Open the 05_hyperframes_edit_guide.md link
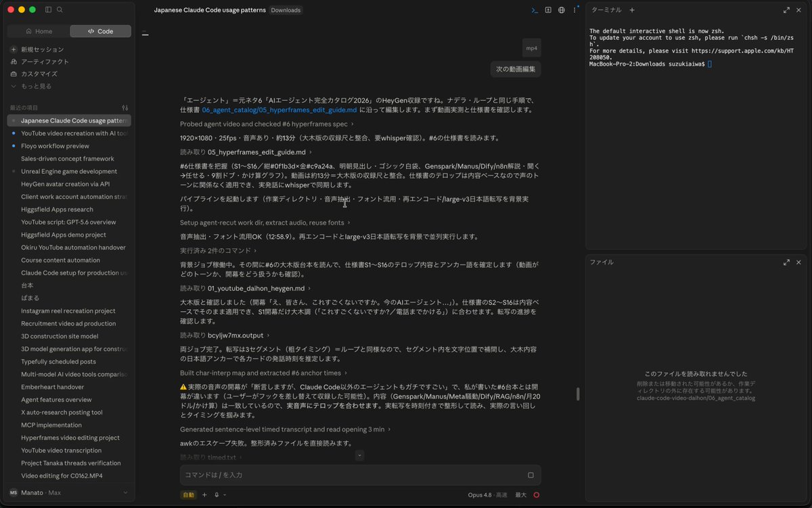Viewport: 812px width, 508px height. (279, 110)
